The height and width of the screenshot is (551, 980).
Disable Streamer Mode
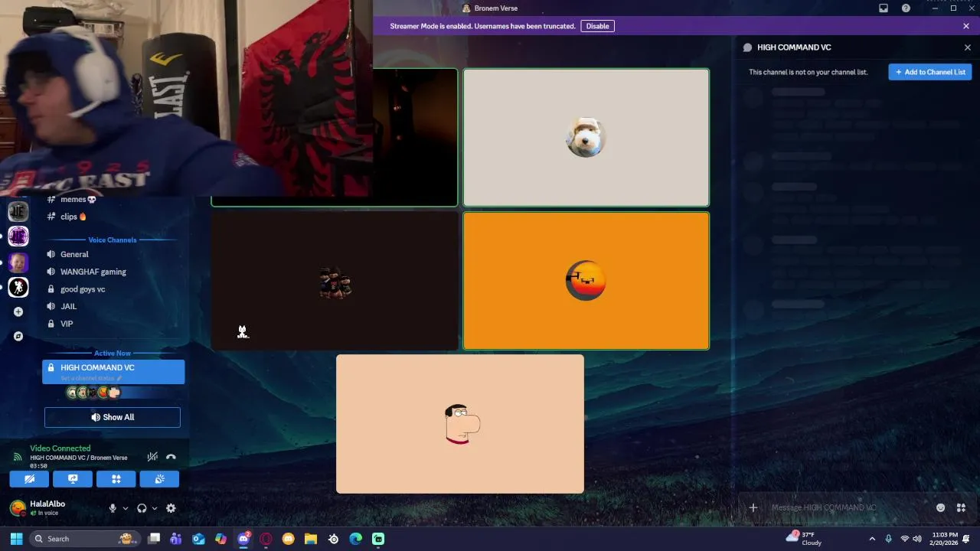(x=597, y=26)
